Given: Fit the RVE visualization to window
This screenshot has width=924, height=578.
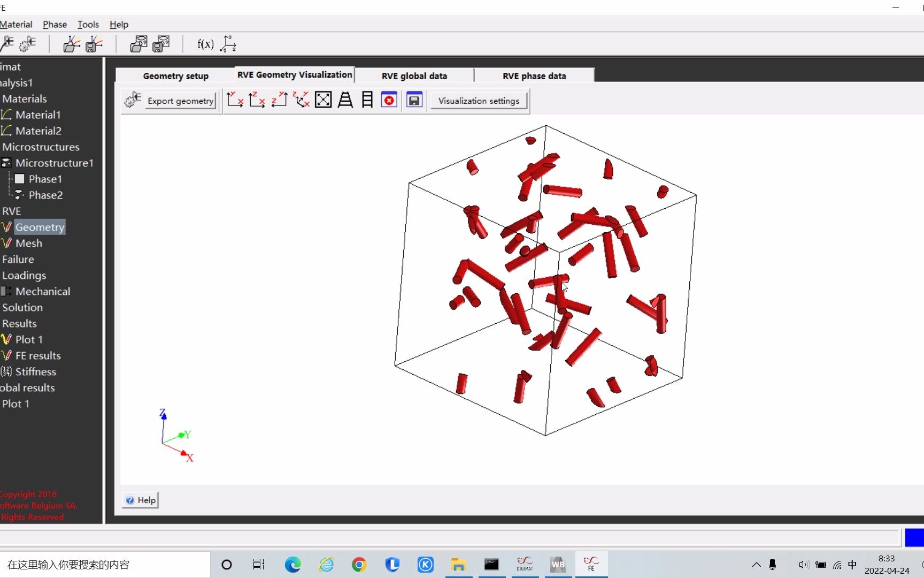Looking at the screenshot, I should (324, 100).
